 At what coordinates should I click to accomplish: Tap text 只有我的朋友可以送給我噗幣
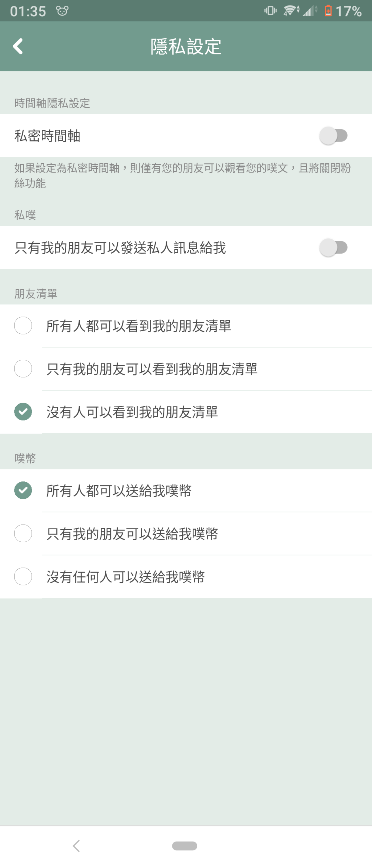(x=132, y=534)
